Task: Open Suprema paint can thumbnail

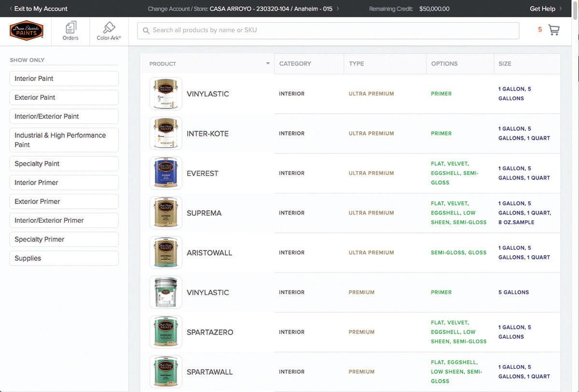Action: pos(166,213)
